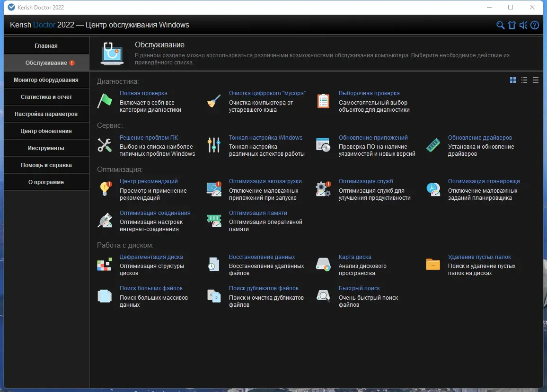The image size is (547, 392).
Task: Open Обновление драйверов link
Action: pyautogui.click(x=480, y=138)
